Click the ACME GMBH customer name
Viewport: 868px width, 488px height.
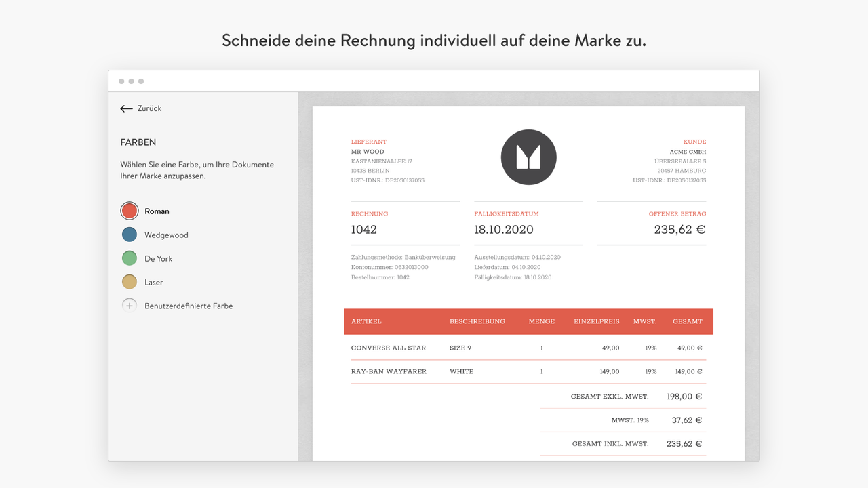(x=688, y=152)
